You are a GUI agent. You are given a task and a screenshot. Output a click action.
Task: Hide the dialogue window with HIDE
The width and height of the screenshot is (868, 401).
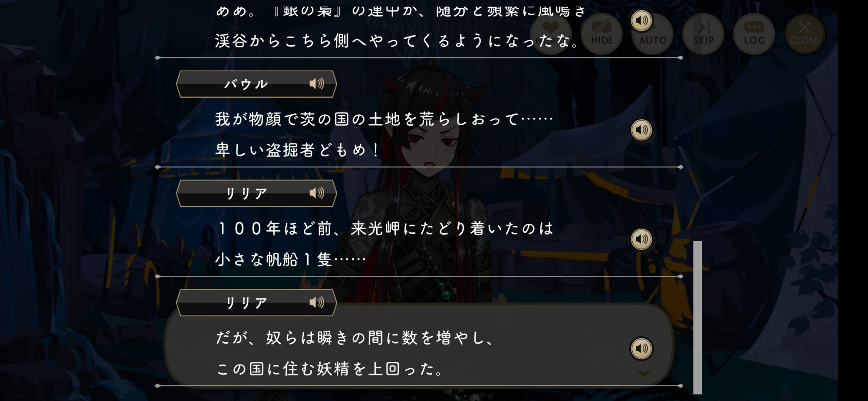tap(602, 34)
